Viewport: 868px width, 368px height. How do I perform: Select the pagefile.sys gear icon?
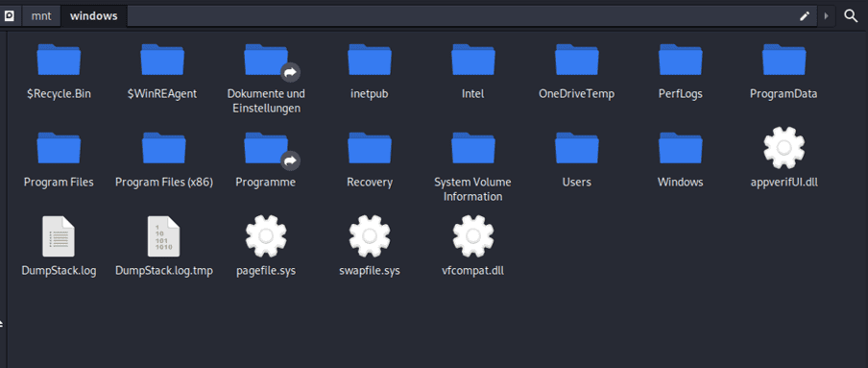pos(266,236)
